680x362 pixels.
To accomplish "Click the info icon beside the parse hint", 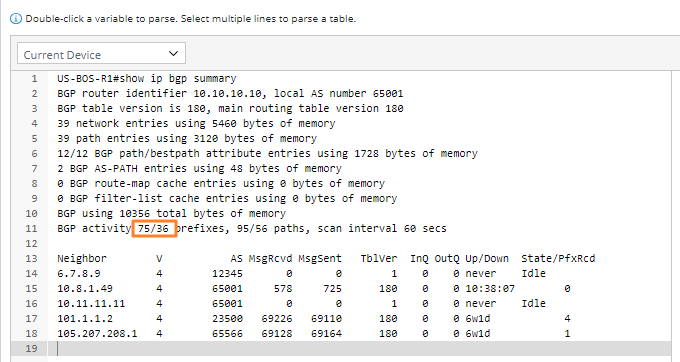I will [x=16, y=19].
